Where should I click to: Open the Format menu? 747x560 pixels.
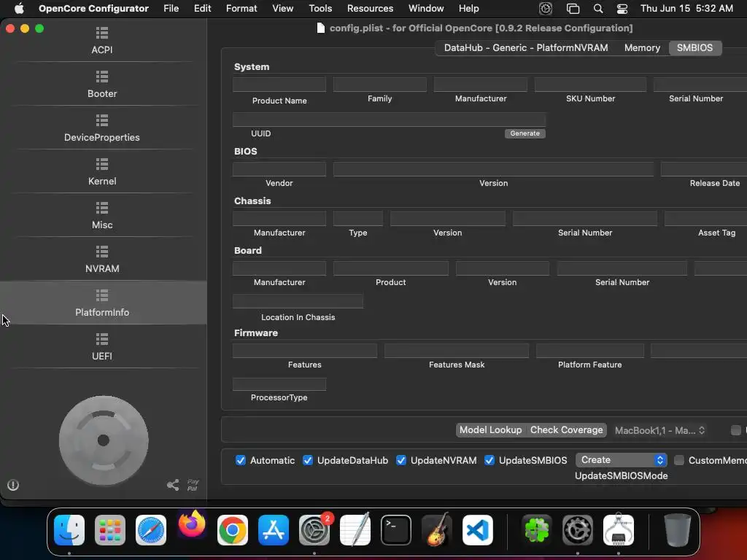click(x=241, y=9)
